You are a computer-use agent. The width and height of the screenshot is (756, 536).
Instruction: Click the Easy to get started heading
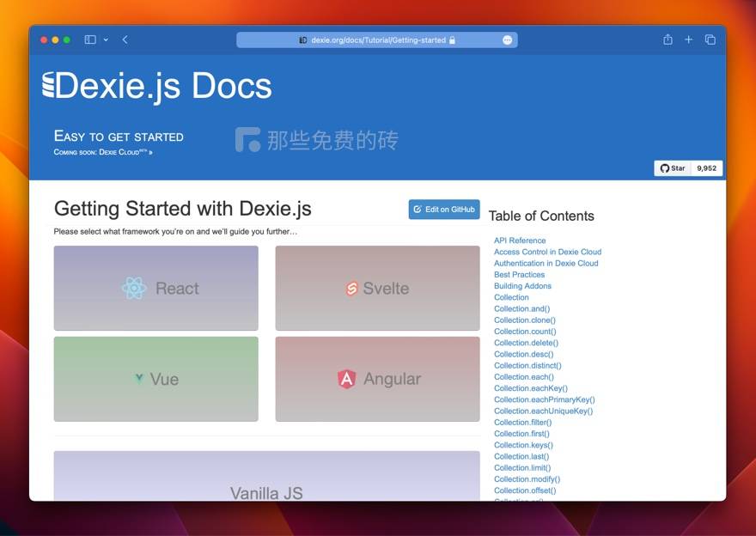click(x=119, y=137)
